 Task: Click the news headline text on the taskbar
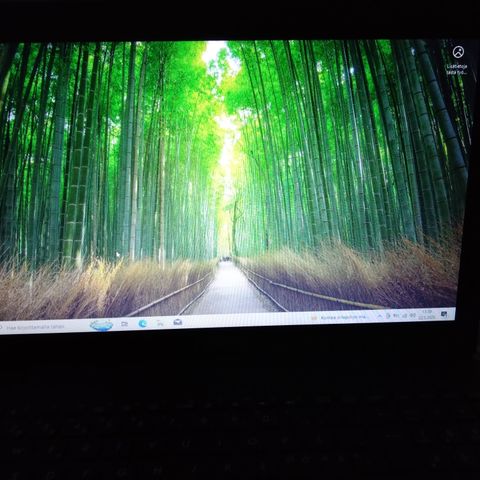click(343, 317)
